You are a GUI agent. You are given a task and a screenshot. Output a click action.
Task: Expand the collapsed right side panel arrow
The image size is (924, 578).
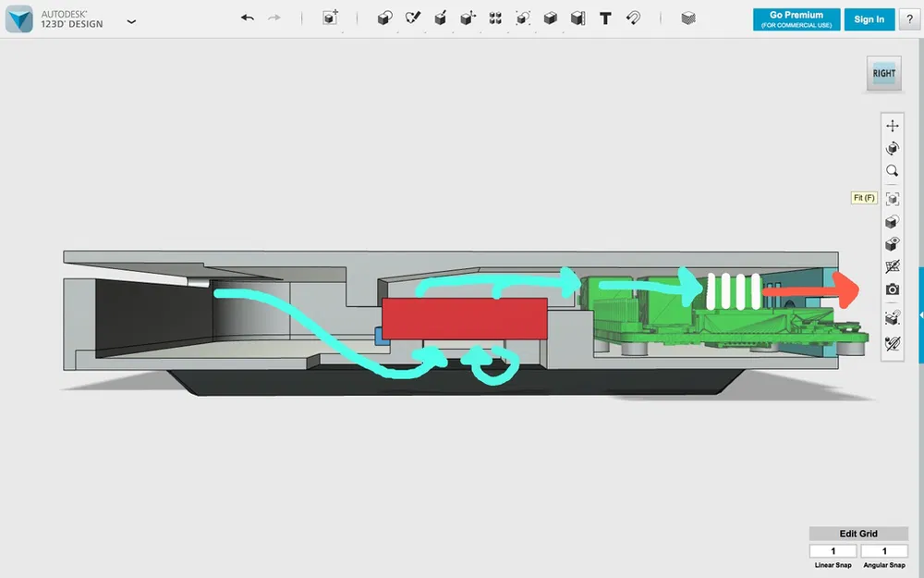coord(921,315)
